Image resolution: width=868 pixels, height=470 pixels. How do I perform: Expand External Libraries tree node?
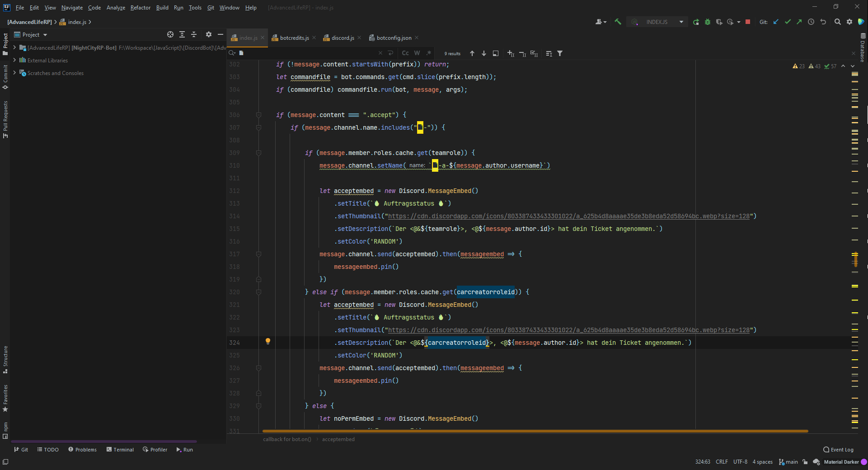tap(14, 60)
